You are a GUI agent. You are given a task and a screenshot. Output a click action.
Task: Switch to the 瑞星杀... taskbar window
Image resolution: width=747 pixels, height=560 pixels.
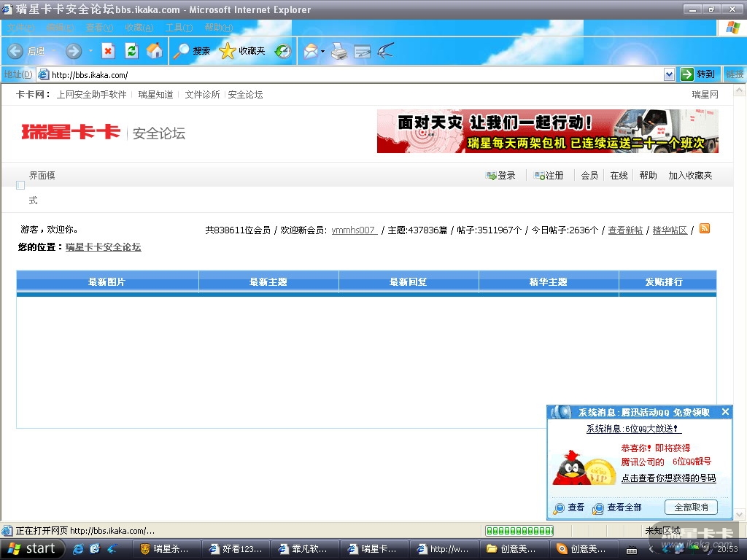pyautogui.click(x=166, y=549)
